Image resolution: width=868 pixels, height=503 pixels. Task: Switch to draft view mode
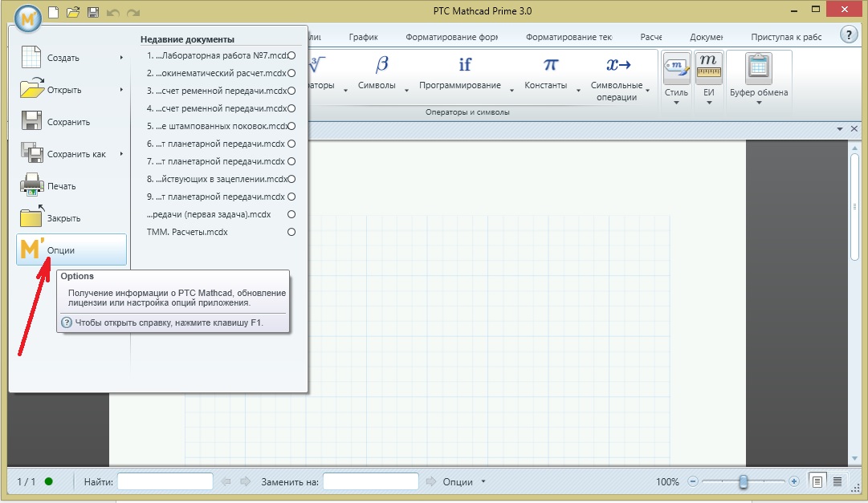coord(837,481)
